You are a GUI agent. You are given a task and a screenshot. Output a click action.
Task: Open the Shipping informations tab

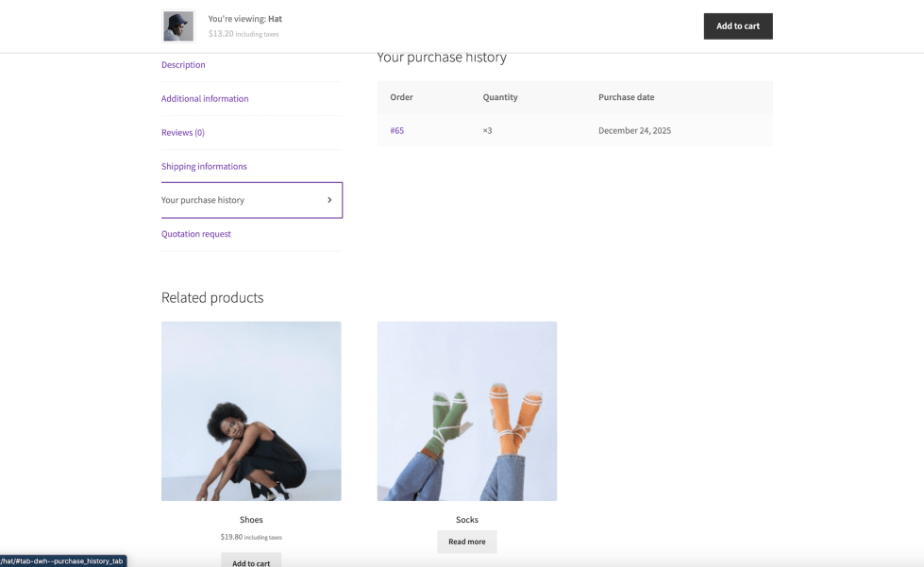204,167
